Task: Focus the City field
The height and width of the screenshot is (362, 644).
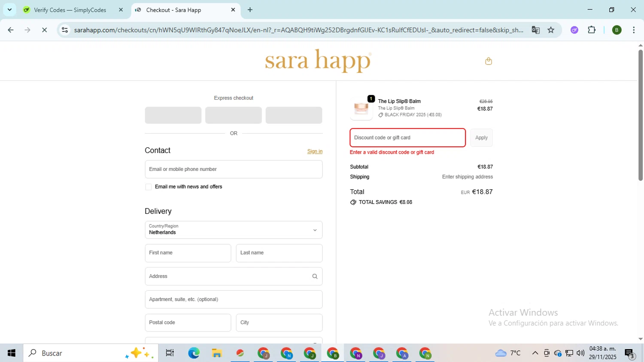Action: [279, 322]
